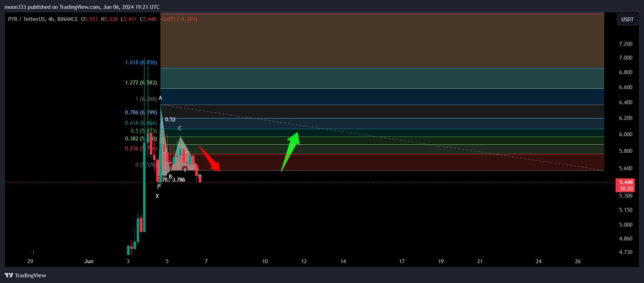
Task: Click 5.300 on the price axis
Action: click(x=626, y=196)
